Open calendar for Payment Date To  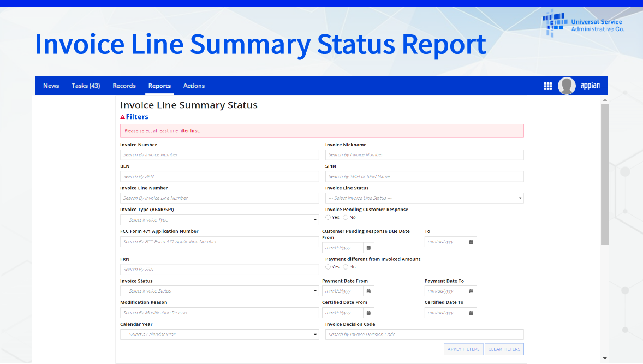tap(471, 291)
